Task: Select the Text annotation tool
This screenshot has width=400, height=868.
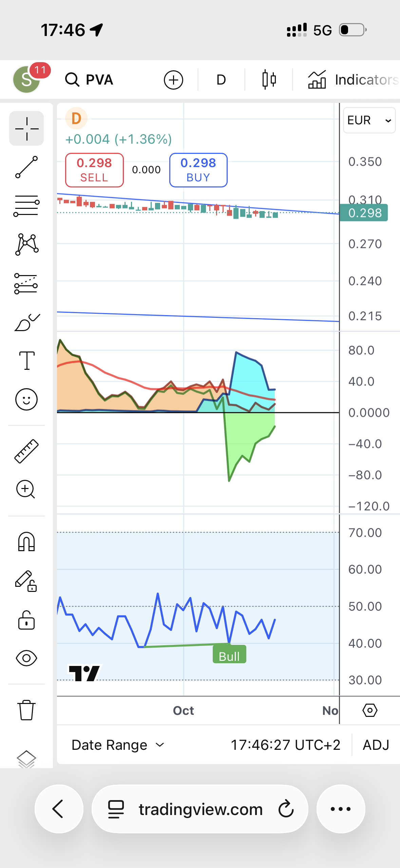Action: pos(26,361)
